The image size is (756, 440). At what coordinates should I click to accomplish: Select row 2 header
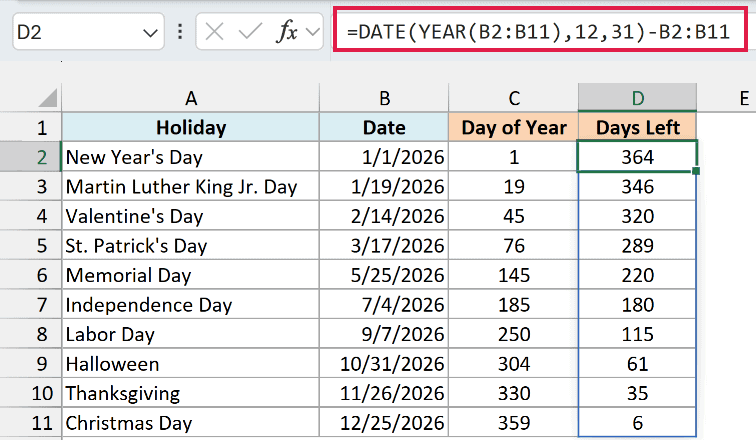31,157
